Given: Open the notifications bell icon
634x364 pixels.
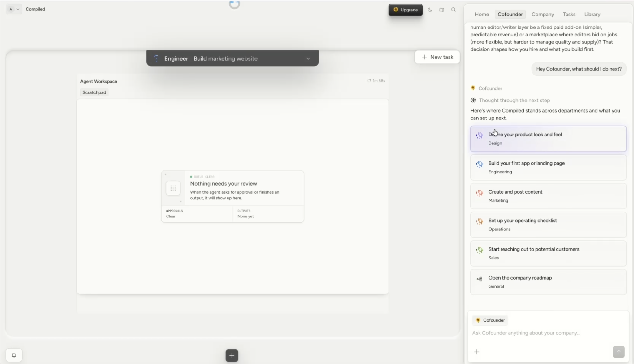Looking at the screenshot, I should point(14,355).
